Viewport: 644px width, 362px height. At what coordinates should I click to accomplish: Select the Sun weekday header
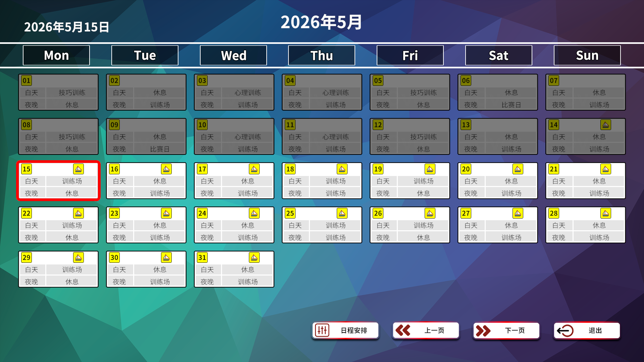[587, 55]
